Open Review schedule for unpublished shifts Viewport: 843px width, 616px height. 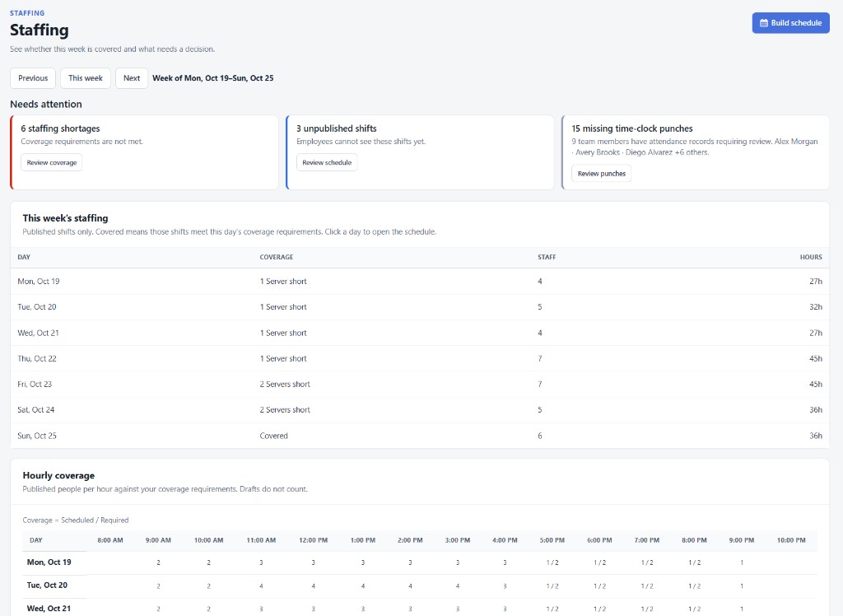(327, 162)
